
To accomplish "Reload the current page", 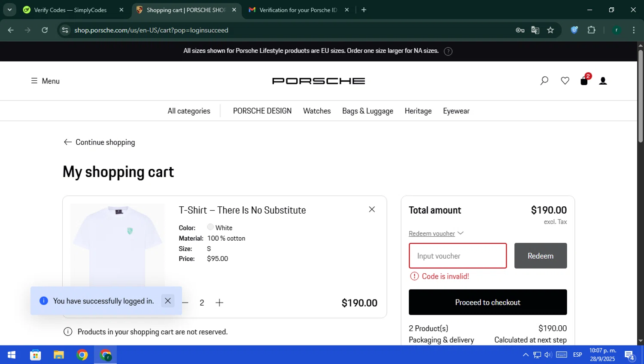I will [45, 30].
